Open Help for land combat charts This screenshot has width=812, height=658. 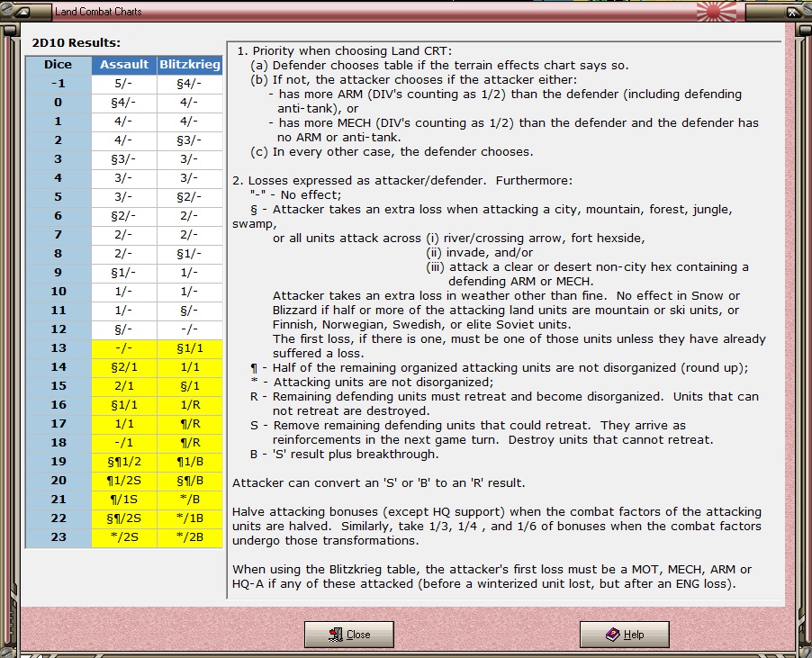[625, 635]
